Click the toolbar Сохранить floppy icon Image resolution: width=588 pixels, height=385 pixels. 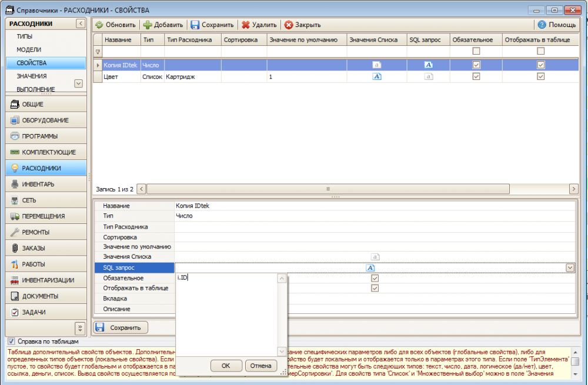[x=195, y=25]
